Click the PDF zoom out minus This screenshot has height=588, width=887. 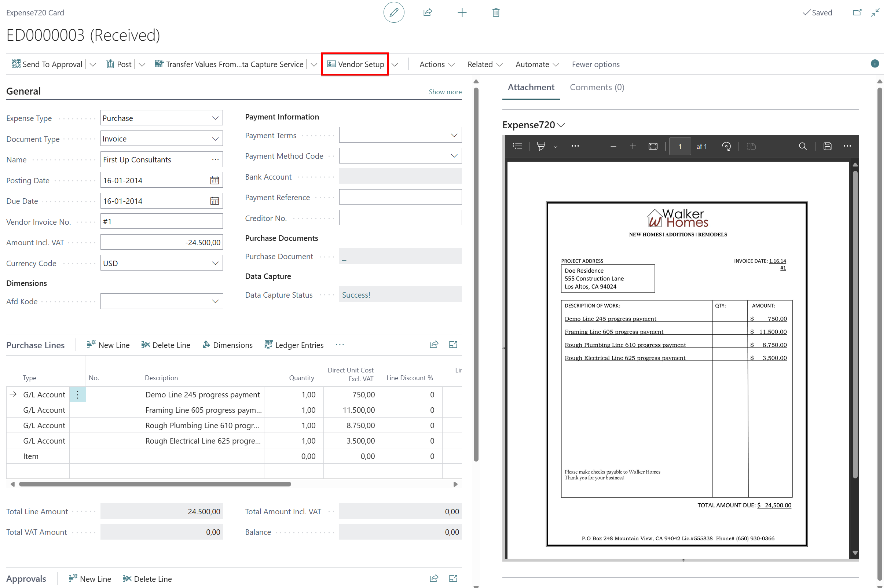coord(613,146)
